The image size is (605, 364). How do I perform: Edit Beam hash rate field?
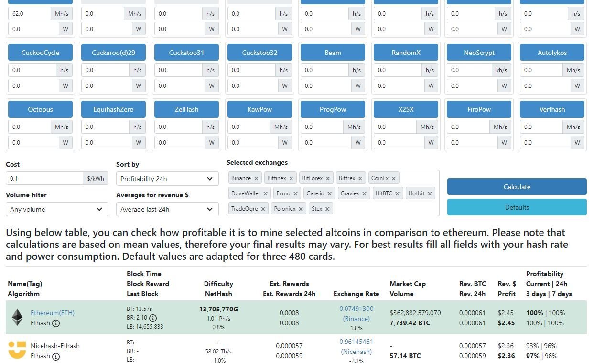(324, 70)
